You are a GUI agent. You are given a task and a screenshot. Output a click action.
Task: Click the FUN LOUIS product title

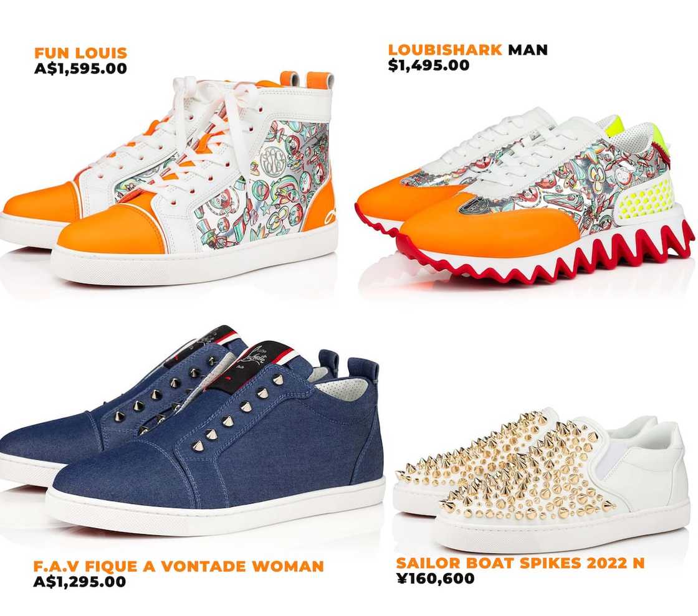click(x=80, y=53)
